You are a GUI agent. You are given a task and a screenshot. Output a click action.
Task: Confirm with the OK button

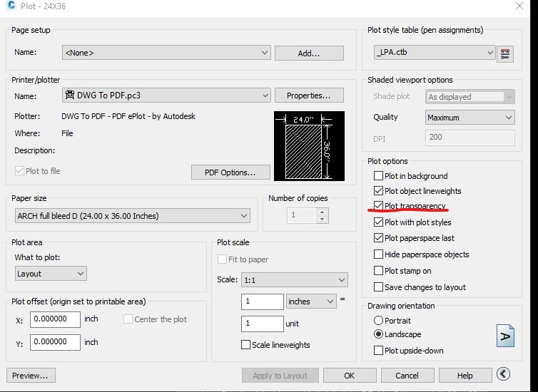tap(350, 376)
